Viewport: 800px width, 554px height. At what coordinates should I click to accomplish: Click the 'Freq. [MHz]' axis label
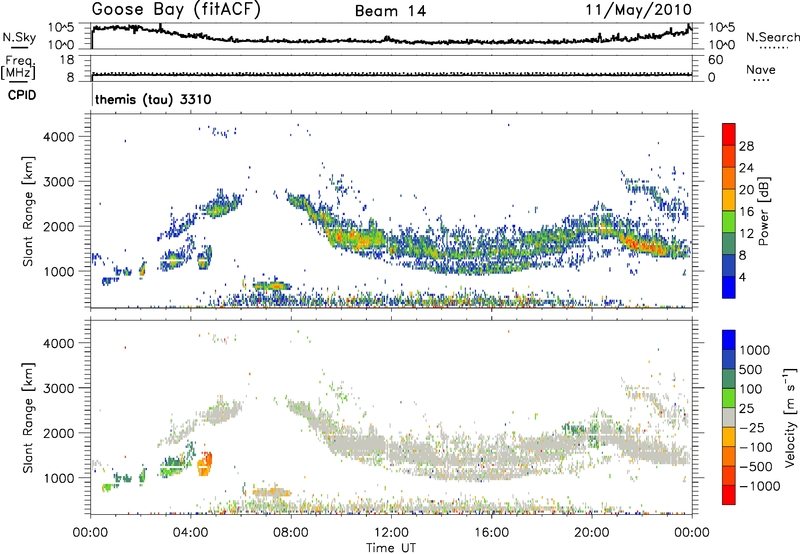pos(19,68)
